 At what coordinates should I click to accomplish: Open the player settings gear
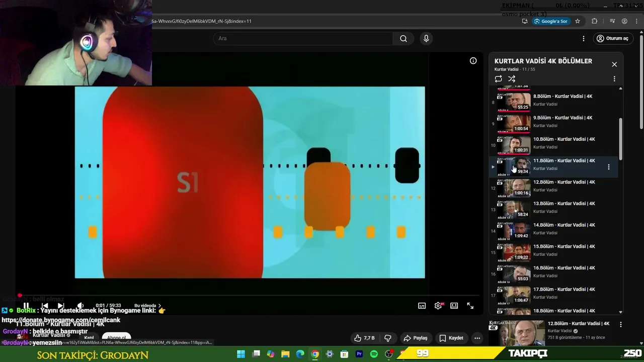pyautogui.click(x=438, y=306)
